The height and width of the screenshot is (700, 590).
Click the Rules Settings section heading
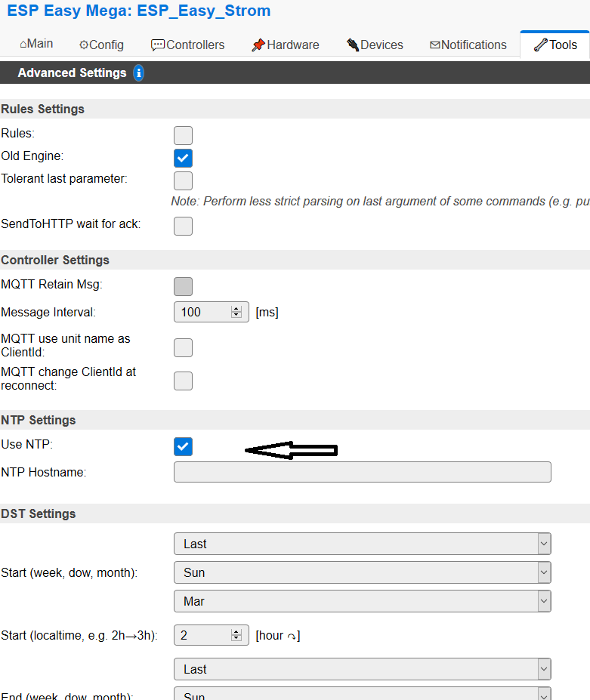[42, 109]
